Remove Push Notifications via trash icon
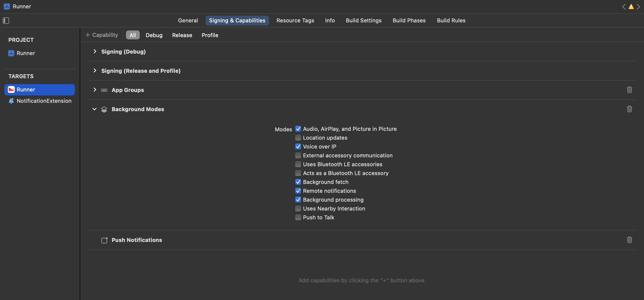 (x=629, y=240)
